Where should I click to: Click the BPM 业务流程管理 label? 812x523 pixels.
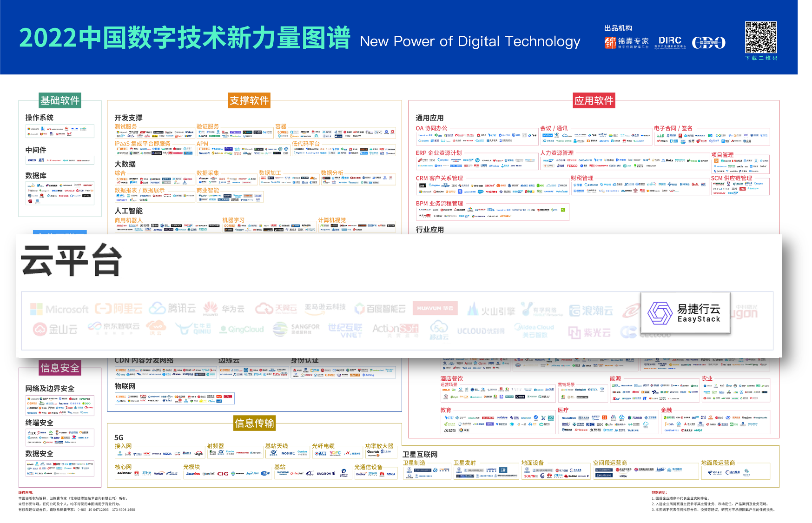(x=439, y=203)
